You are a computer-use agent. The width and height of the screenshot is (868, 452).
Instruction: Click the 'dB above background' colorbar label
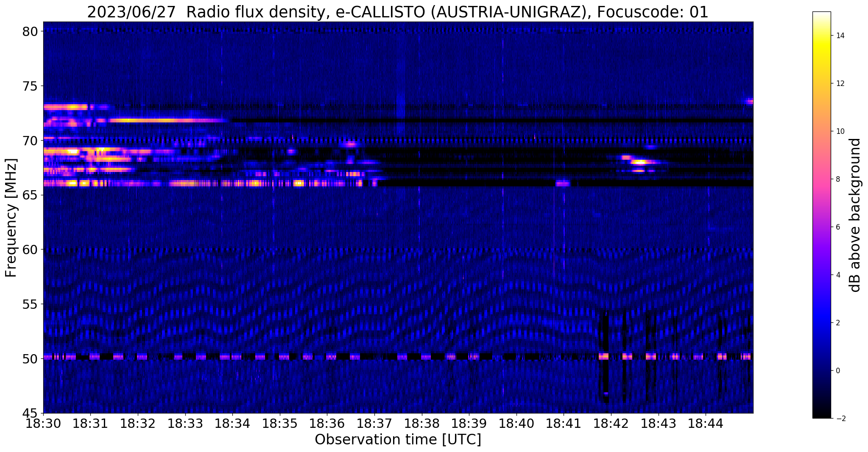click(x=855, y=215)
